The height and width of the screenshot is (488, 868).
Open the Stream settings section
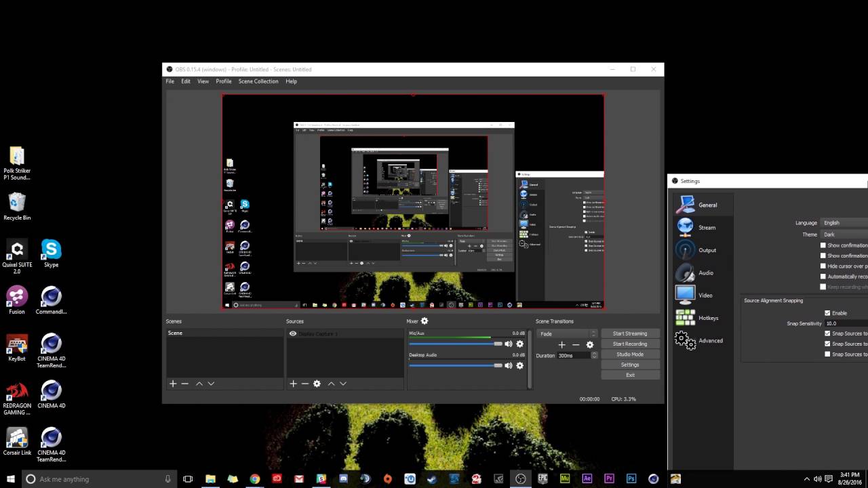(x=707, y=227)
